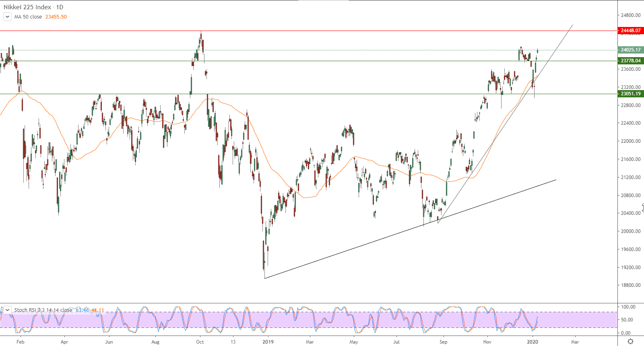
Task: Click the 22000.00 price axis label
Action: tap(631, 141)
